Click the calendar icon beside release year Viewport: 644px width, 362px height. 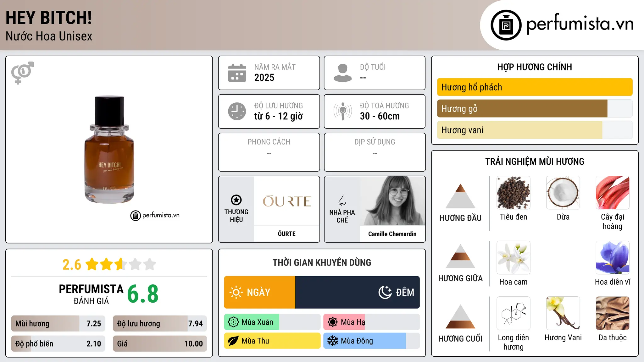237,73
